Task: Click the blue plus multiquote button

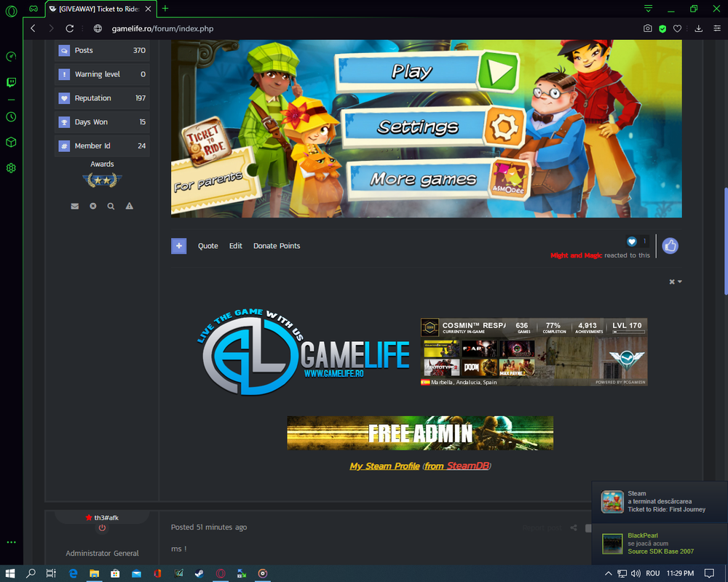Action: (179, 246)
